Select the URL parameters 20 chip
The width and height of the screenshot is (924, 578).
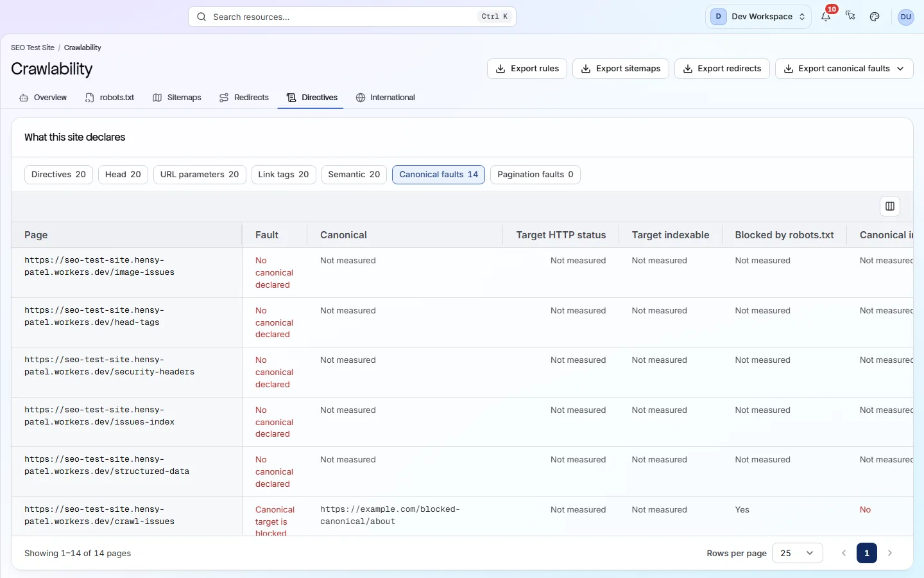[200, 175]
